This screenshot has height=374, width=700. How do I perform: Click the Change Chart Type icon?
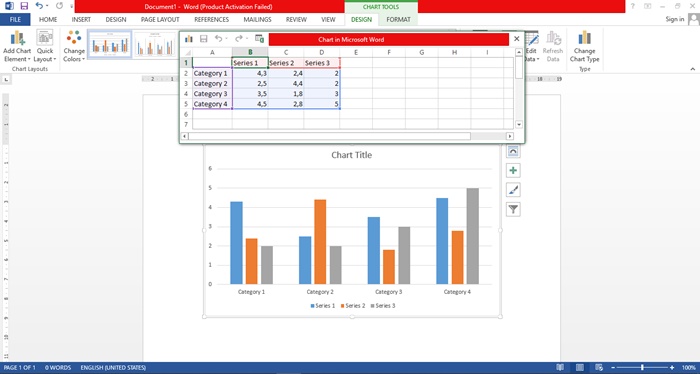(x=584, y=46)
